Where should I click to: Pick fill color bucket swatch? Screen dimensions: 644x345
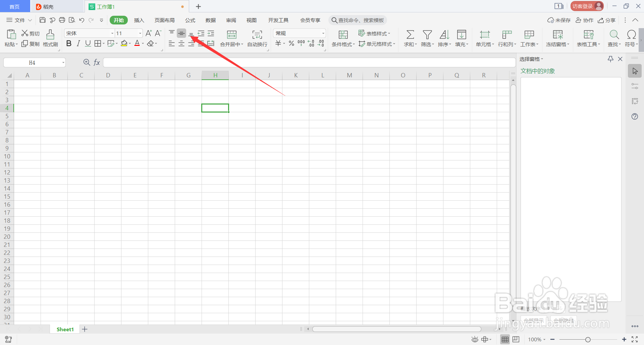(124, 44)
